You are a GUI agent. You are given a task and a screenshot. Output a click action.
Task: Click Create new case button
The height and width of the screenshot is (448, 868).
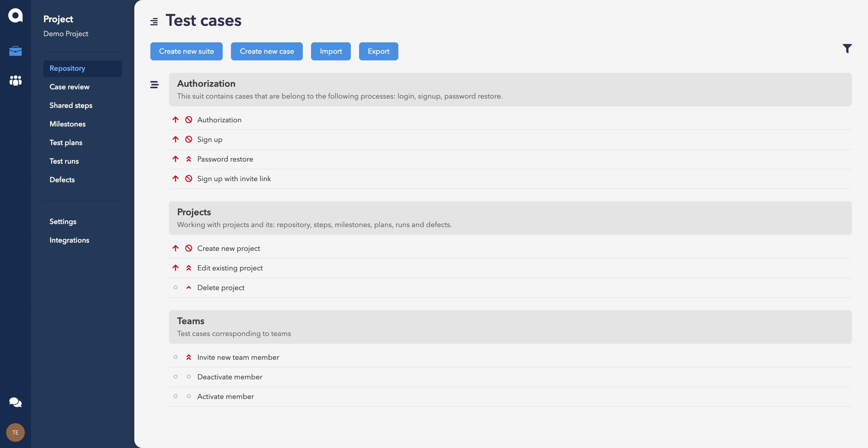[267, 51]
